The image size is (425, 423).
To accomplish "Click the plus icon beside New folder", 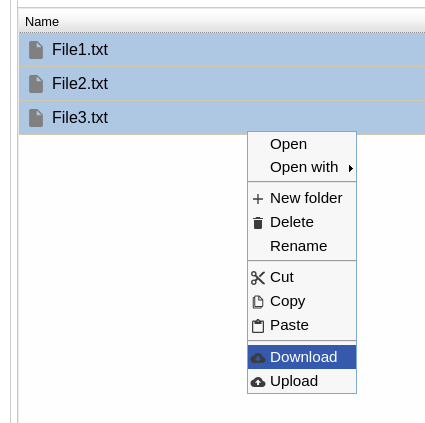I will 258,199.
